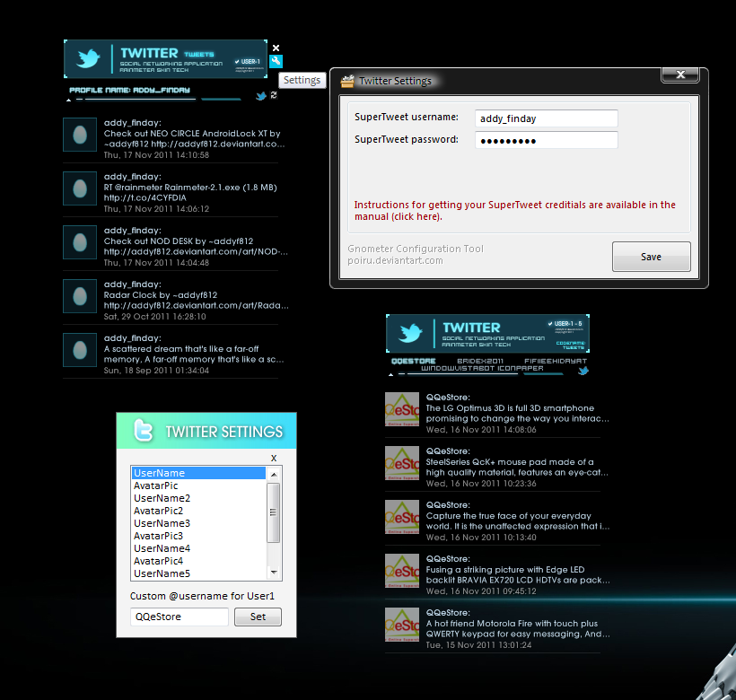Click the SuperTweet username field
736x700 pixels.
pos(547,118)
